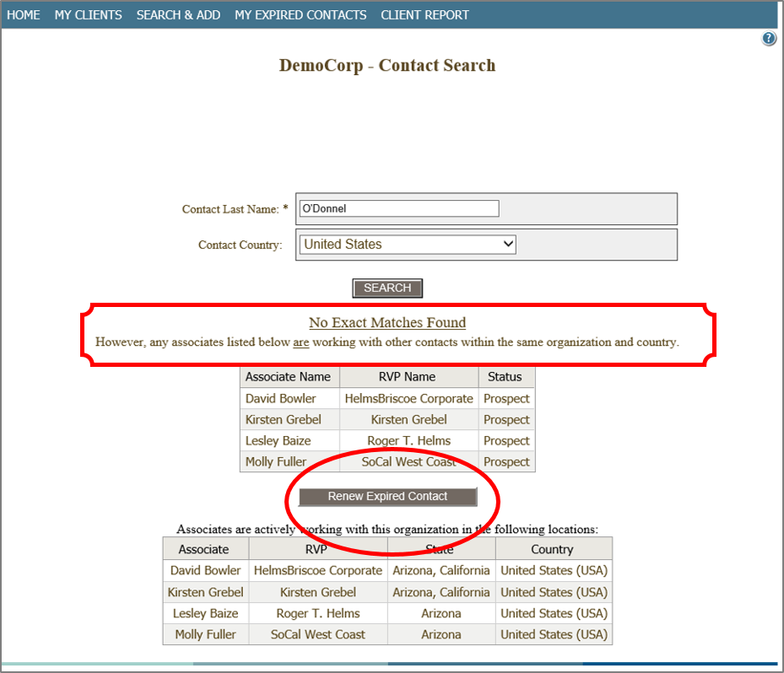Click HOME in the navigation bar

(23, 13)
